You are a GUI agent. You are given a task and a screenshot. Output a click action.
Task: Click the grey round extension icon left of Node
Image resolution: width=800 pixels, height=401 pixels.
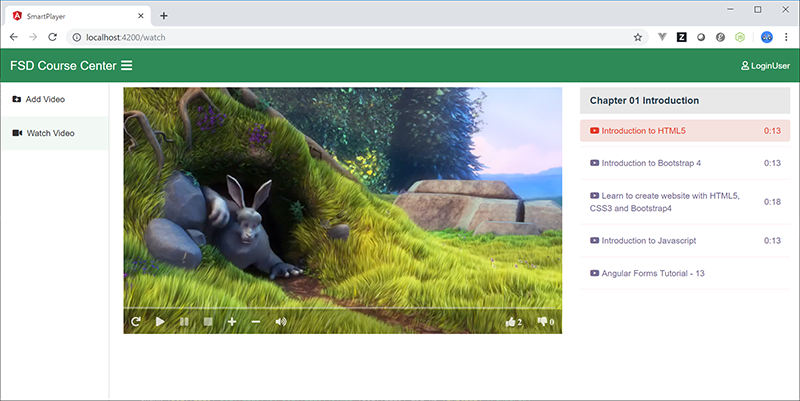(x=720, y=37)
